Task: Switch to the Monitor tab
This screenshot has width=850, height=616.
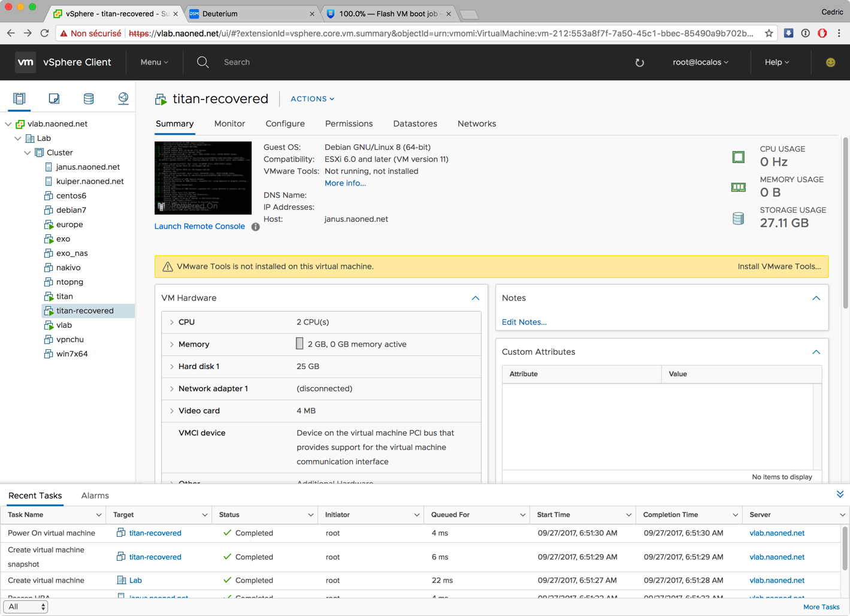Action: click(229, 123)
